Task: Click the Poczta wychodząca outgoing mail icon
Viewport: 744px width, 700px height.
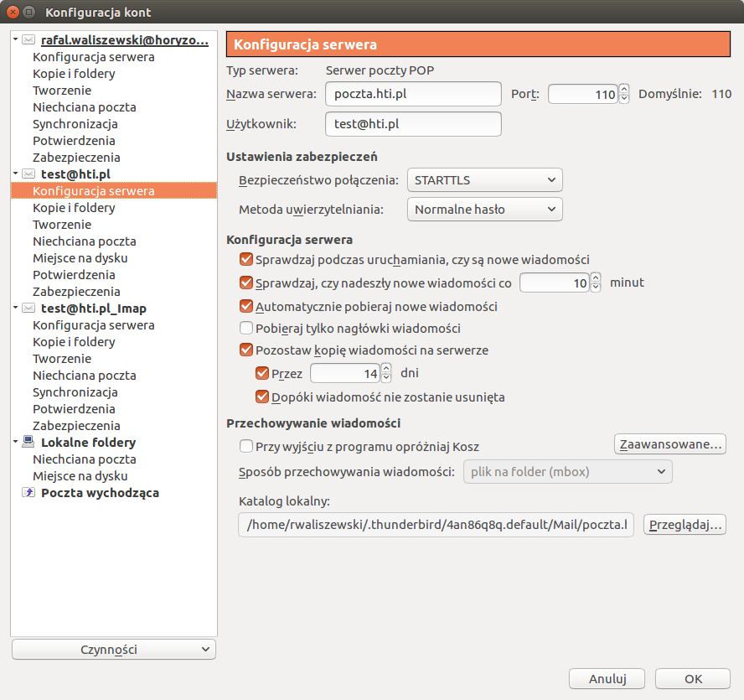Action: (28, 493)
